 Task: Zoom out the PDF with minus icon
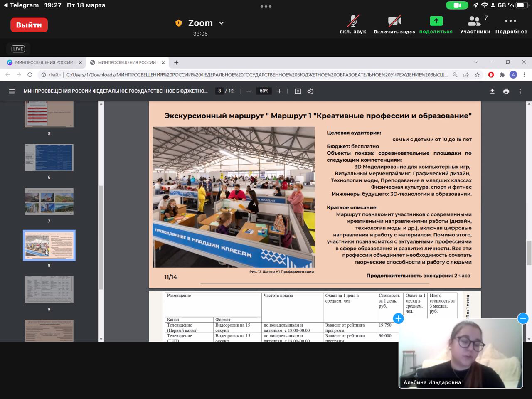click(x=249, y=91)
